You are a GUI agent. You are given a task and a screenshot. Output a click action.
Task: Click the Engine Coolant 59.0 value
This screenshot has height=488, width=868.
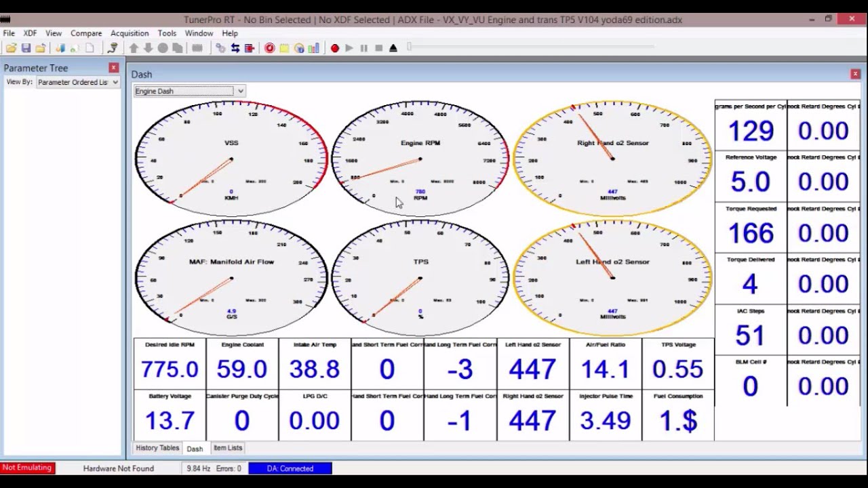(242, 369)
